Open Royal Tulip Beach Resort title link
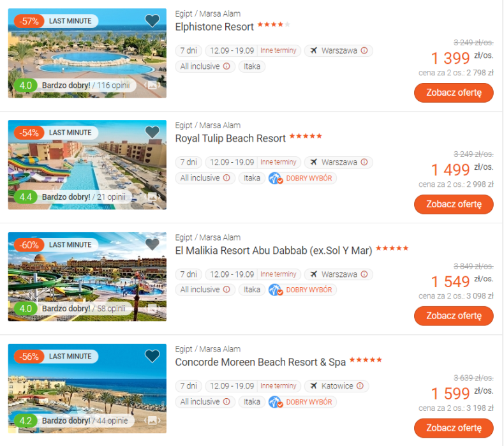504x446 pixels. (230, 138)
